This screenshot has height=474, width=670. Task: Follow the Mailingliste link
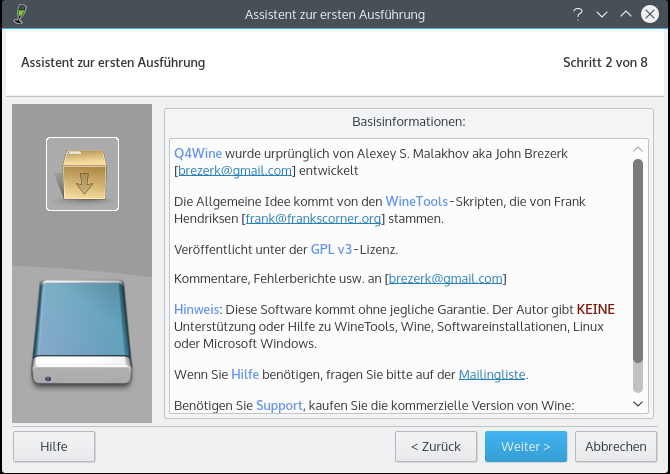[492, 375]
